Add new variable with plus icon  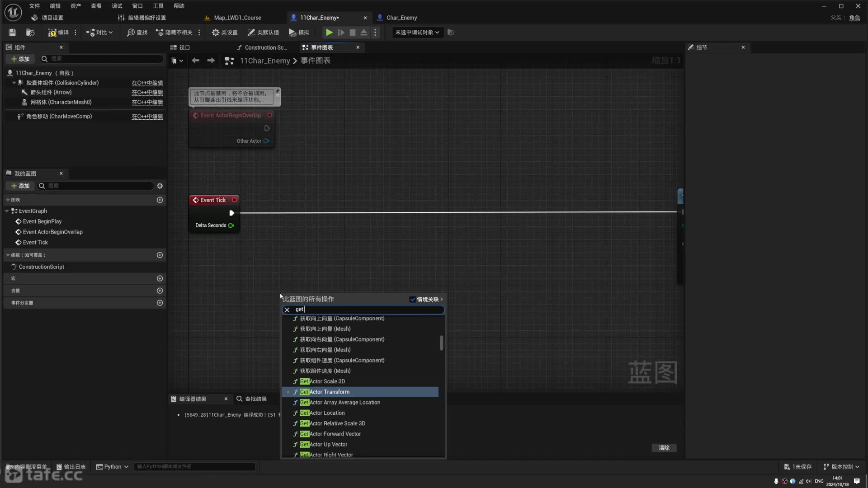point(160,291)
